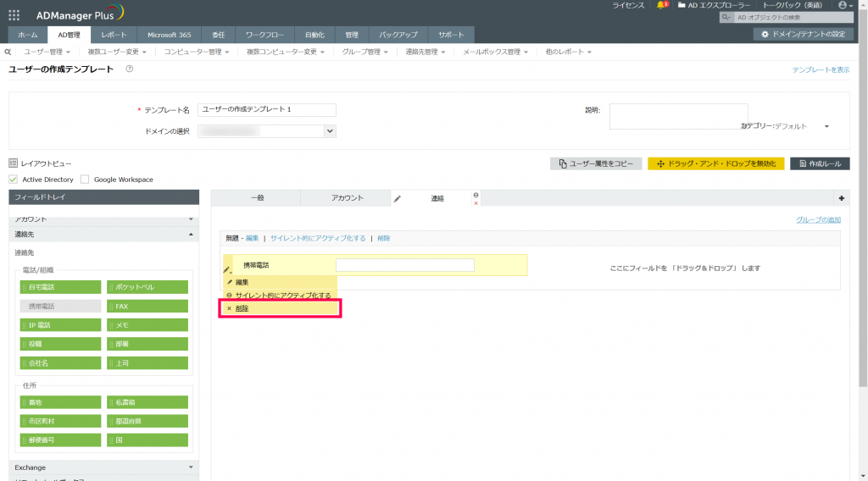The image size is (868, 481).
Task: Select the 会社名 field tile
Action: pyautogui.click(x=60, y=363)
